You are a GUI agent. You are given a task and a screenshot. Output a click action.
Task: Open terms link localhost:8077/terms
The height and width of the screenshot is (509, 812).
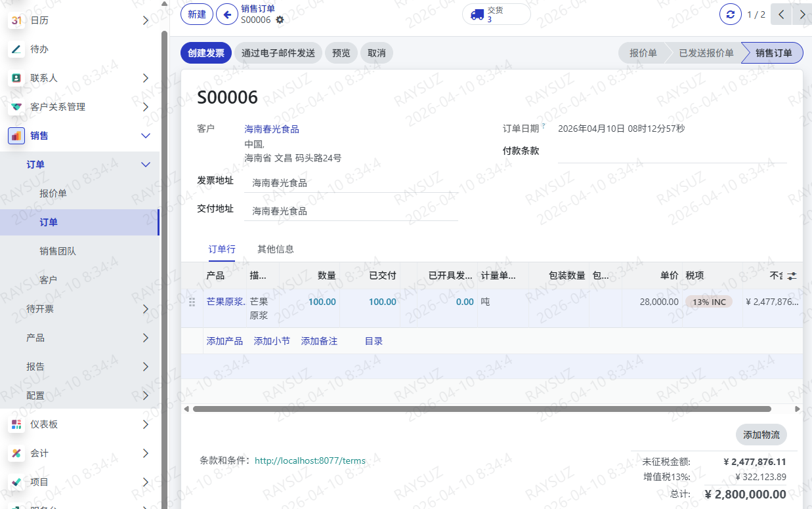coord(310,460)
